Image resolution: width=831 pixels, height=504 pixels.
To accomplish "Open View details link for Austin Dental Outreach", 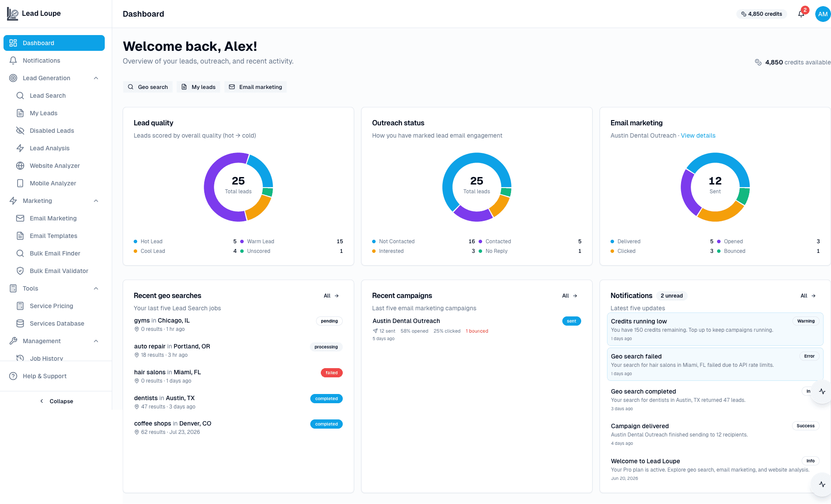I will [x=698, y=135].
